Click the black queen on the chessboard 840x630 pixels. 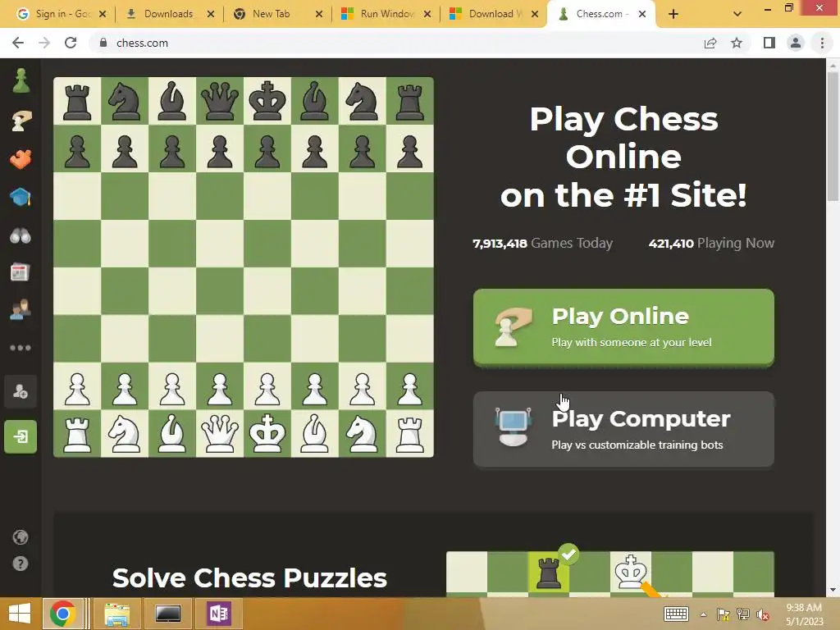(220, 101)
